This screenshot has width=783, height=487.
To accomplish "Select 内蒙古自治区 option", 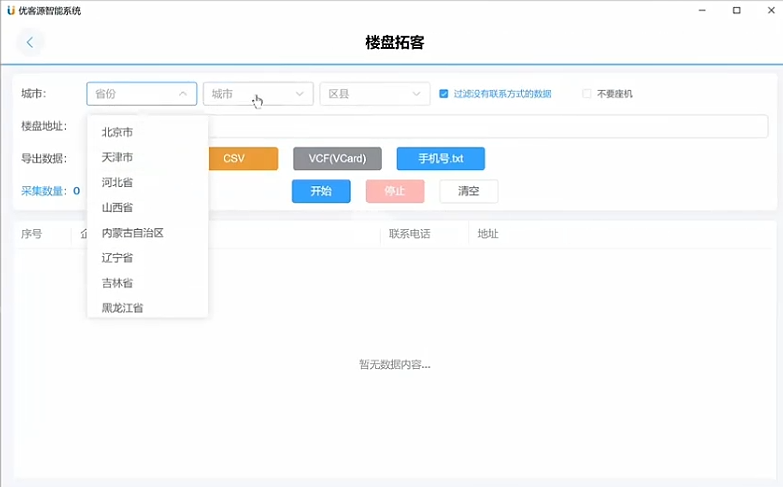I will click(x=132, y=232).
